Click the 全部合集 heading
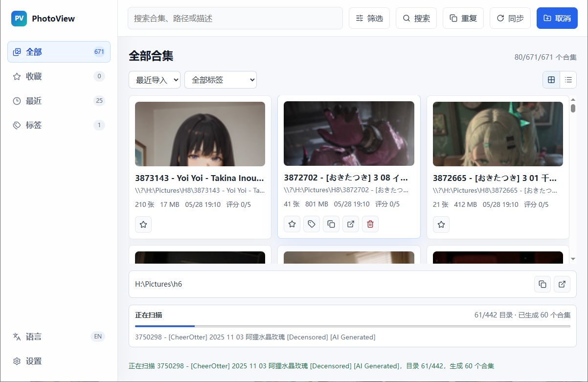588x382 pixels. coord(151,56)
